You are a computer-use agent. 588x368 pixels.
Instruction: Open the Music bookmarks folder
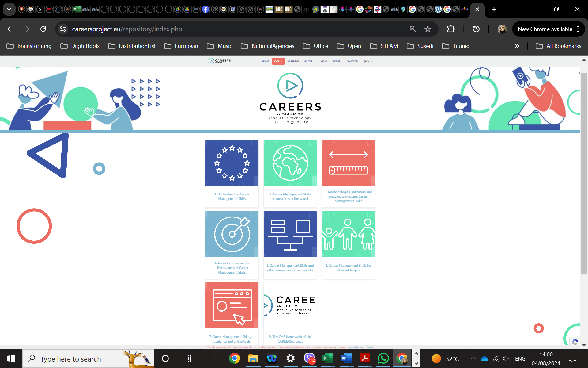[220, 46]
